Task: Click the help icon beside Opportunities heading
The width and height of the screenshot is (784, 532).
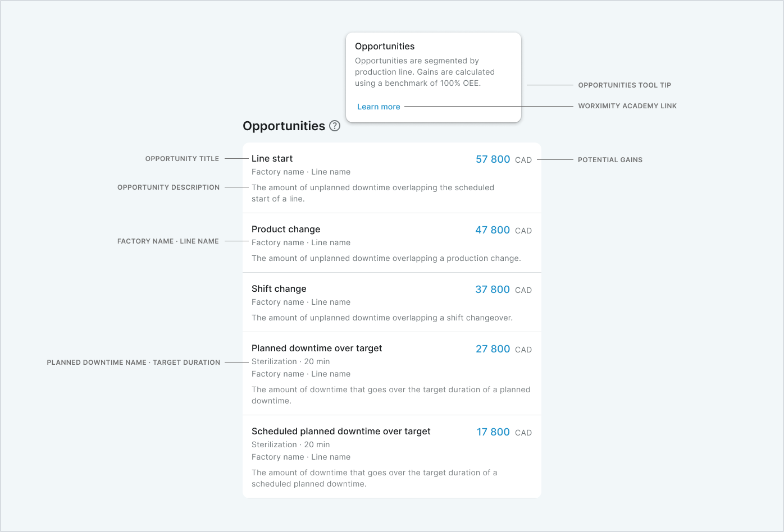Action: pyautogui.click(x=335, y=126)
